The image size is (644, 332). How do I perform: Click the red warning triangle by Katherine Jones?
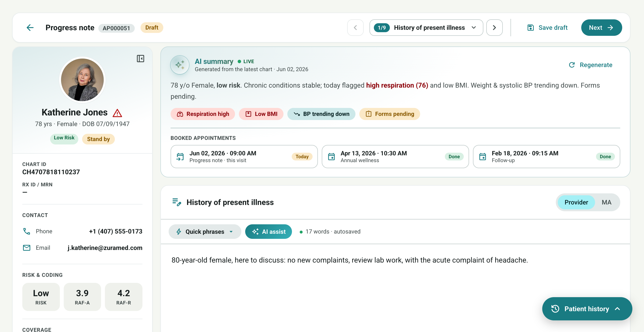(117, 113)
